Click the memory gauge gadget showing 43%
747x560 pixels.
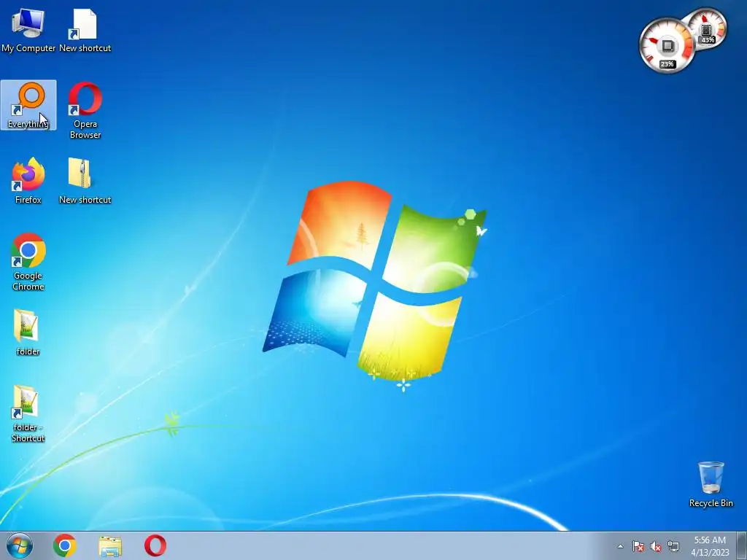708,28
